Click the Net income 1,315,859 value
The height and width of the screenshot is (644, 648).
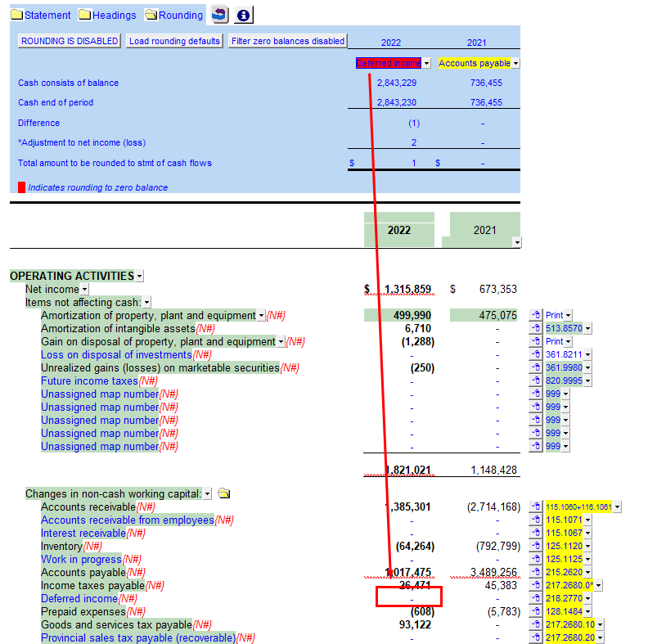pyautogui.click(x=407, y=290)
